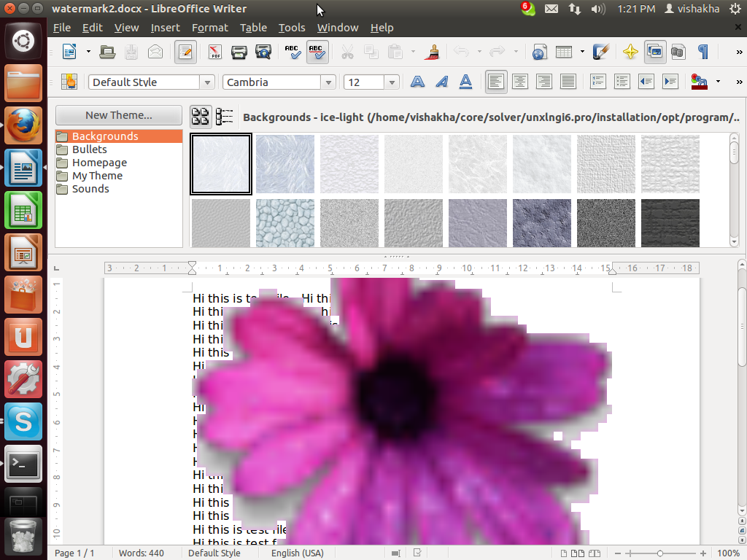747x560 pixels.
Task: Open the Styles and Formatting icon
Action: click(69, 82)
